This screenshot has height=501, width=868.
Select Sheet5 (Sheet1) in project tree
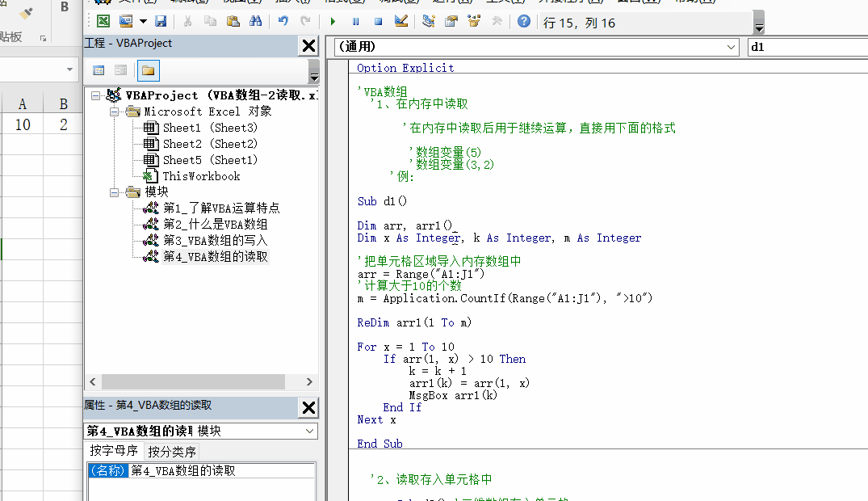210,160
